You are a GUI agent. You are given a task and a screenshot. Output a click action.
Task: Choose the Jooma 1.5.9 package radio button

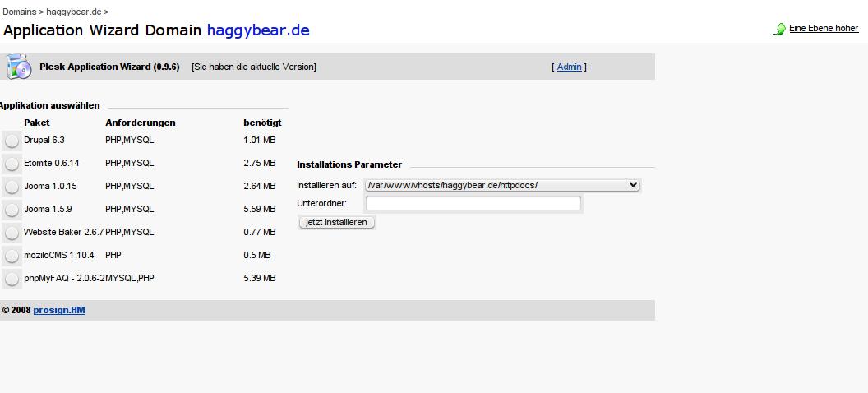[x=12, y=210]
